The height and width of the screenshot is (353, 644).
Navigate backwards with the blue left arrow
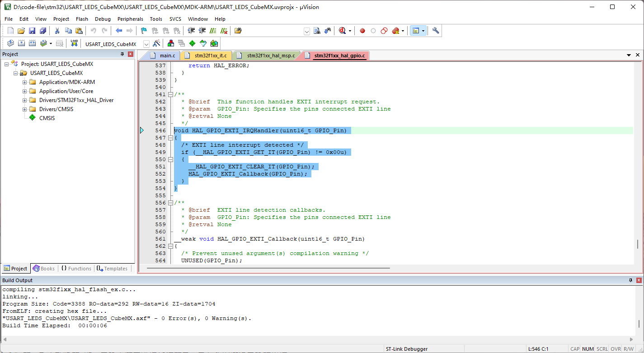point(119,31)
